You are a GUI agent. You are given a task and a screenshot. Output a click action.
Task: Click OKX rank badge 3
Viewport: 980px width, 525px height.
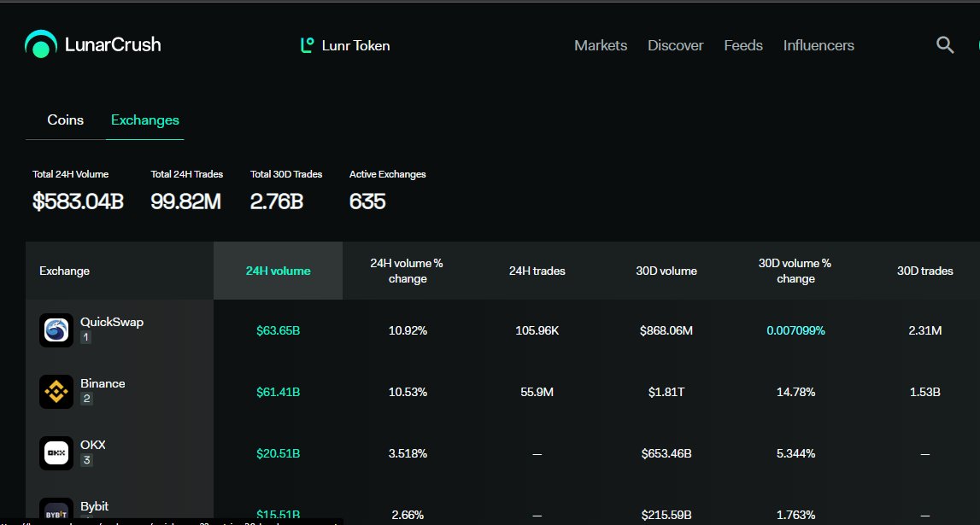pos(86,460)
